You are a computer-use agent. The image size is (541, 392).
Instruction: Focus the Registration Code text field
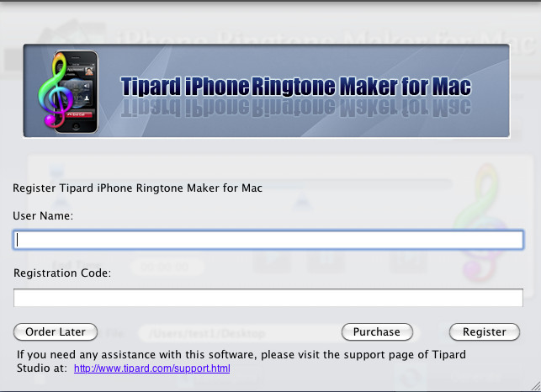tap(268, 298)
